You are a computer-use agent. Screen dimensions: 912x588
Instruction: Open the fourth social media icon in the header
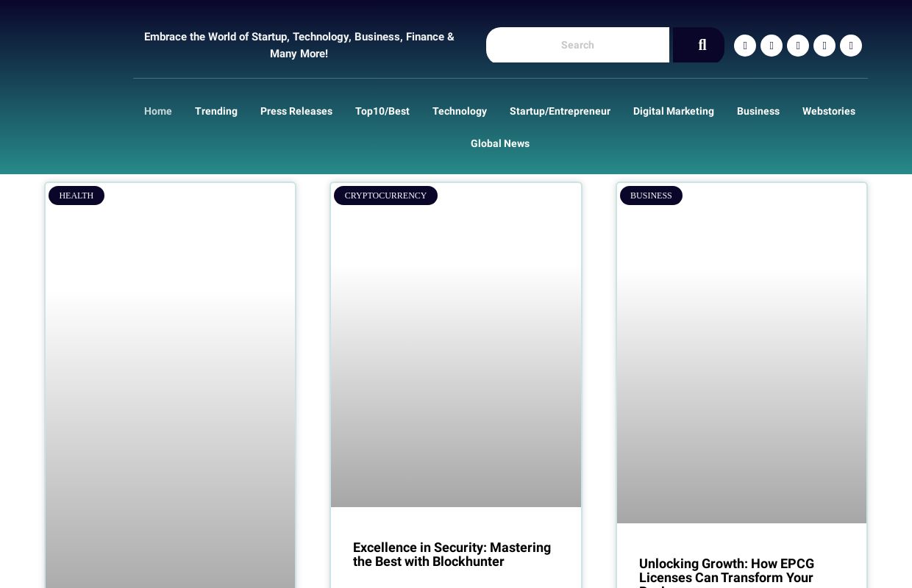click(824, 46)
